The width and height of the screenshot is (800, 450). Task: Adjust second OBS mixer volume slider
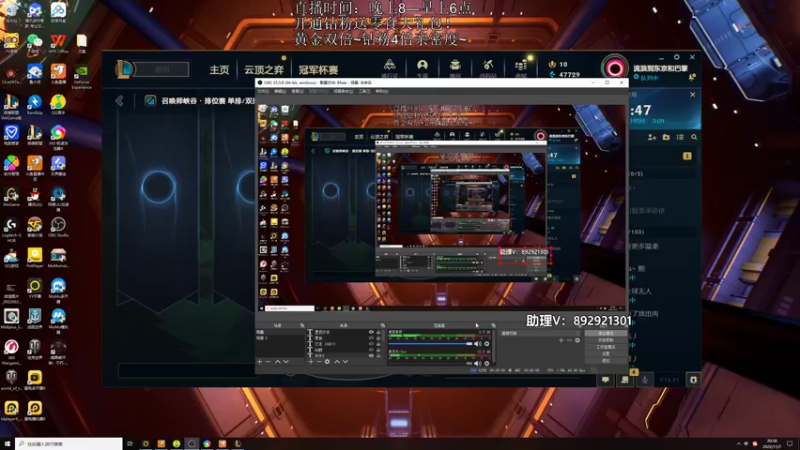tap(430, 364)
